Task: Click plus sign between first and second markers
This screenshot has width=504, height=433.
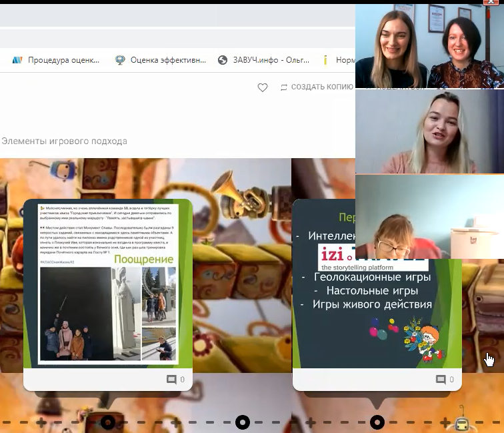Action: tap(175, 422)
